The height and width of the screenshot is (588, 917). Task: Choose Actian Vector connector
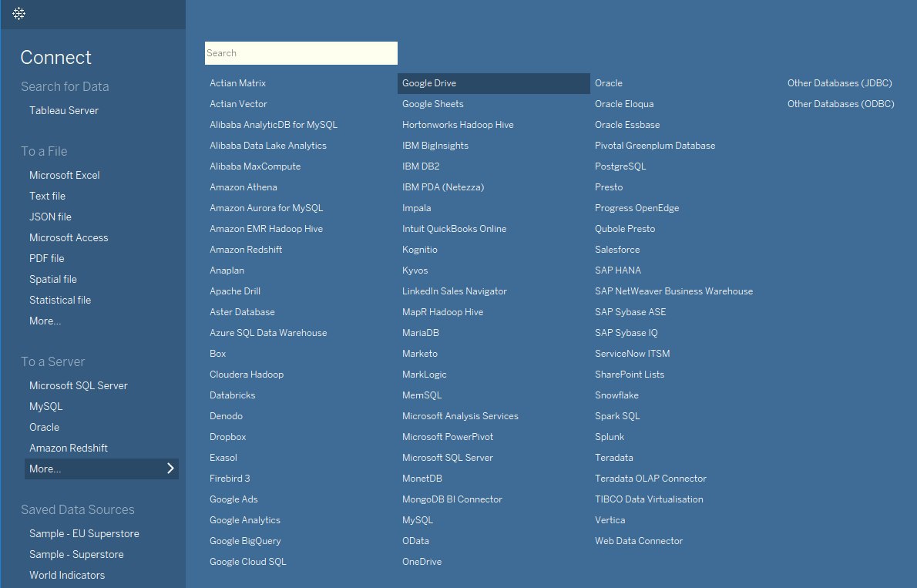(239, 104)
